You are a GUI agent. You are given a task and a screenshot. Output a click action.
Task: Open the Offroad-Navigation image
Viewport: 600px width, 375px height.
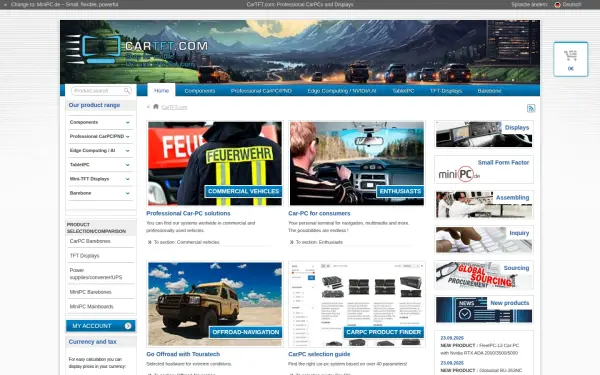click(215, 304)
